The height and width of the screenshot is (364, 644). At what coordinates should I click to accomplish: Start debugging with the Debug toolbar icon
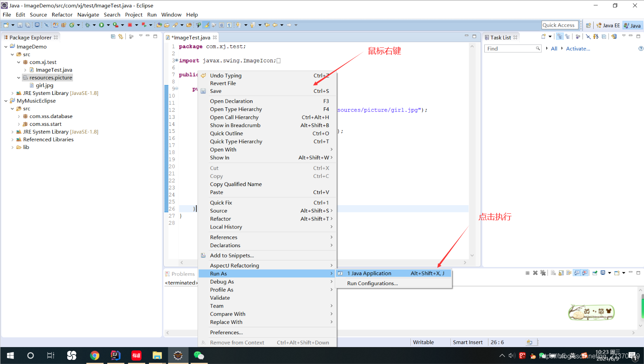click(x=87, y=25)
